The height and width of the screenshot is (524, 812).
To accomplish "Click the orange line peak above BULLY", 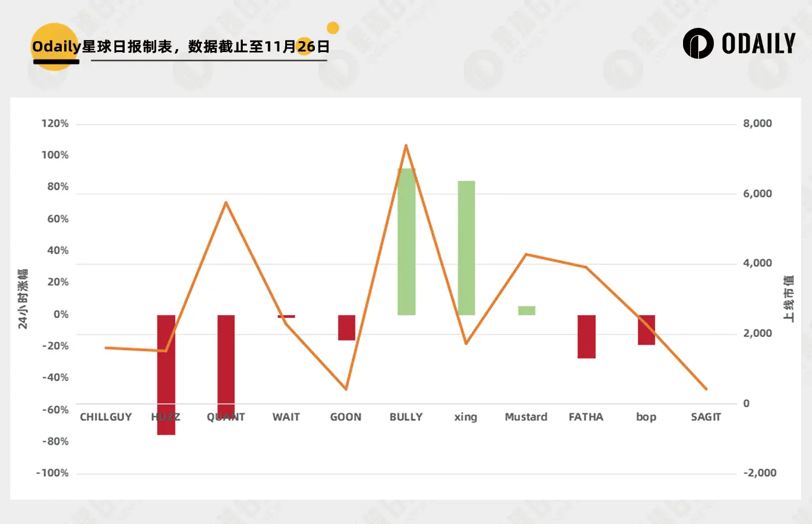I will [x=406, y=145].
